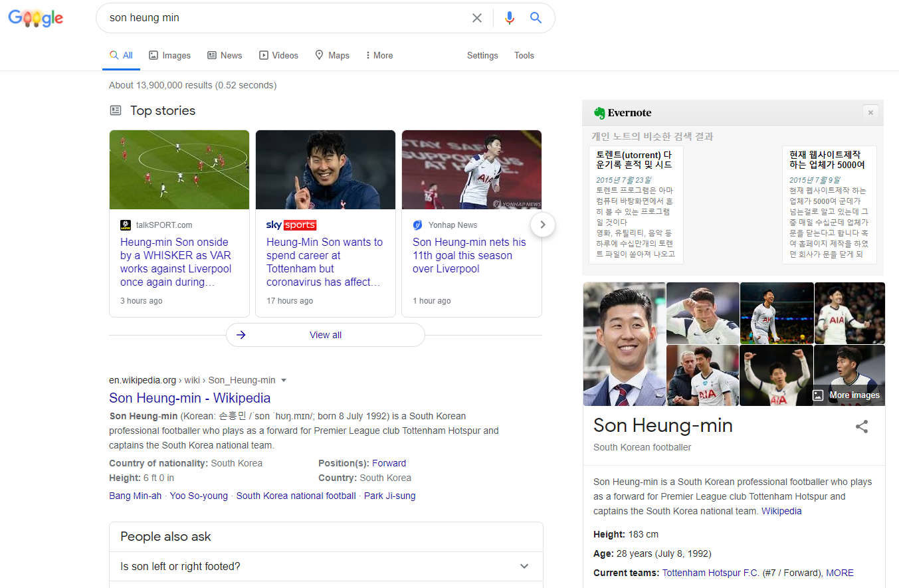Click the talkSPORT.com source icon
Viewport: 899px width, 588px height.
[126, 225]
